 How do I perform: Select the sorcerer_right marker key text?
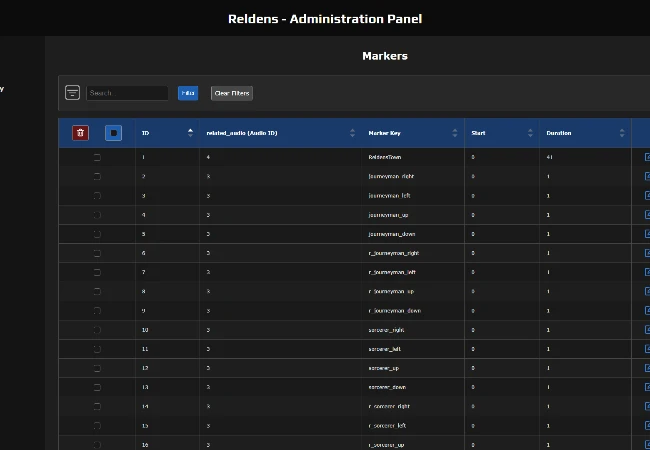coord(386,330)
